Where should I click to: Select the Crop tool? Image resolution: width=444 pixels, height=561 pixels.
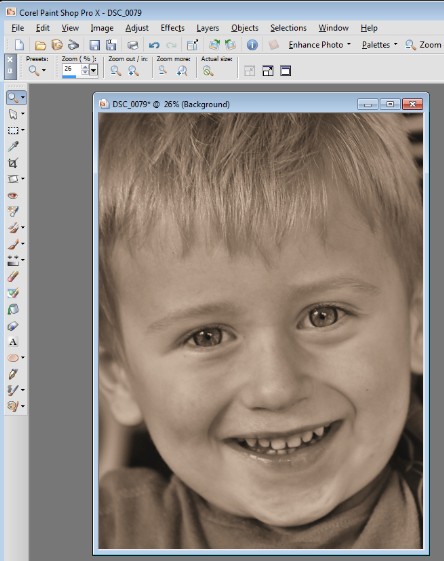[x=13, y=163]
